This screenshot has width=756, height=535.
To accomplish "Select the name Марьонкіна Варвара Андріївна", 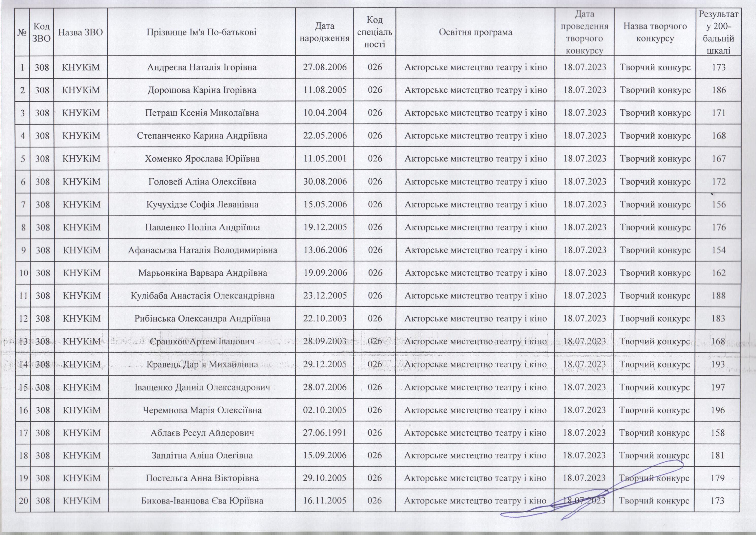I will [202, 273].
